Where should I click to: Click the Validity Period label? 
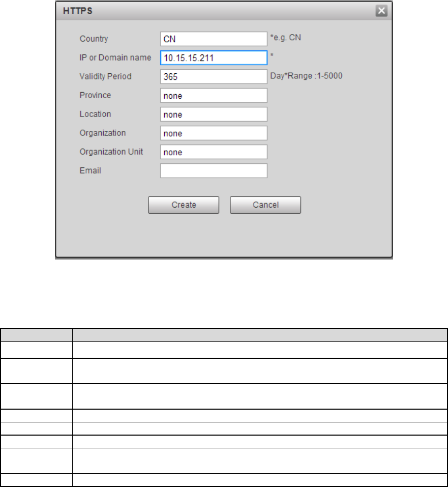(x=105, y=76)
